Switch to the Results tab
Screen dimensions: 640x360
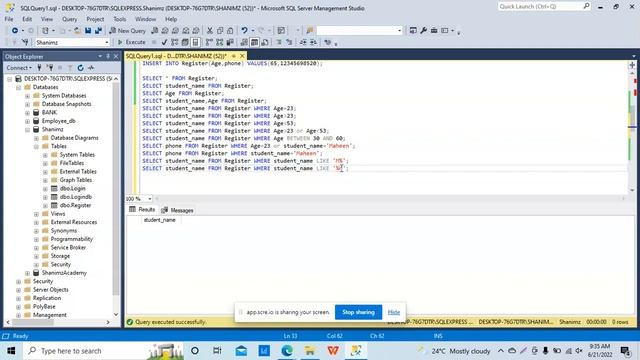[142, 209]
